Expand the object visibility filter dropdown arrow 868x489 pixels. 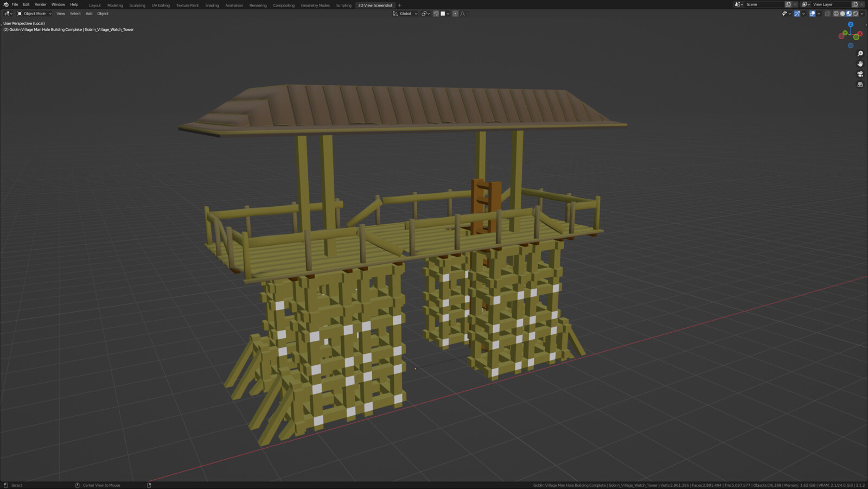tap(790, 14)
